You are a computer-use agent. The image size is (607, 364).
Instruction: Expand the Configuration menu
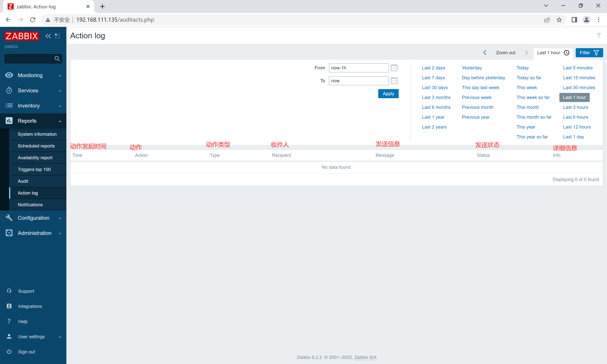33,218
